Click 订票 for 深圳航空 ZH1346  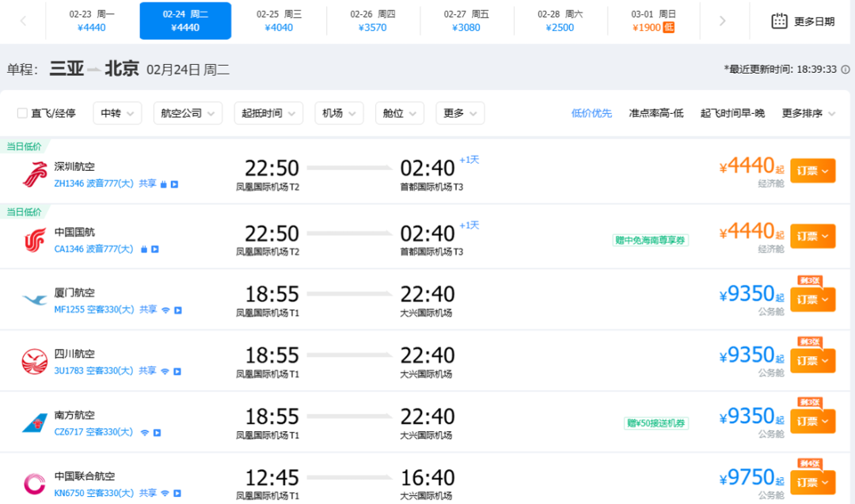pyautogui.click(x=812, y=171)
